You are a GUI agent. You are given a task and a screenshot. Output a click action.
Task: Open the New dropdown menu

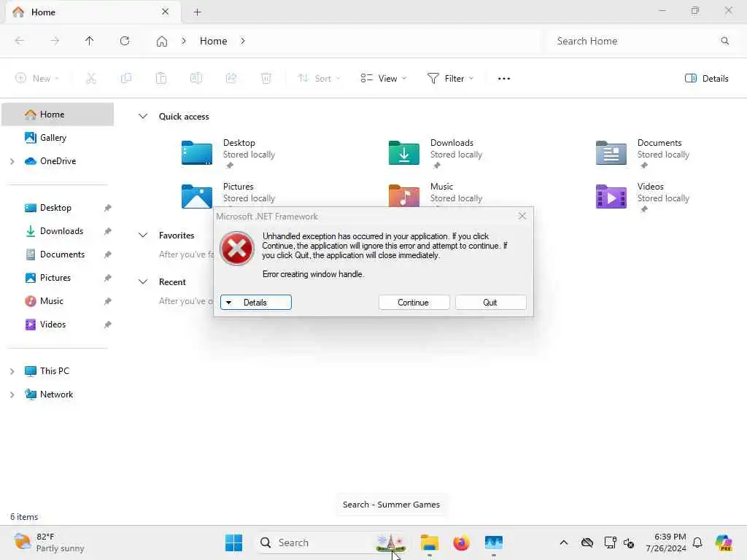pos(37,79)
